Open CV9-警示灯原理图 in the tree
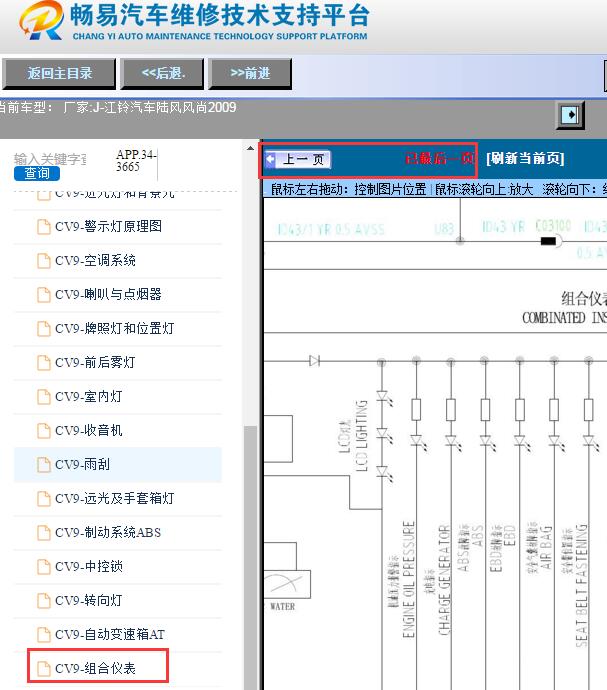 coord(108,227)
